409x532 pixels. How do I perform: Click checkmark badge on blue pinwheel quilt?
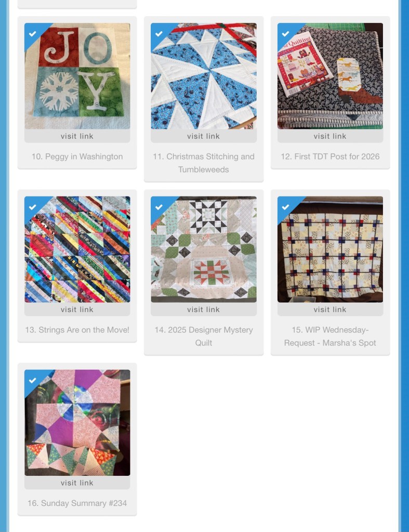(159, 34)
